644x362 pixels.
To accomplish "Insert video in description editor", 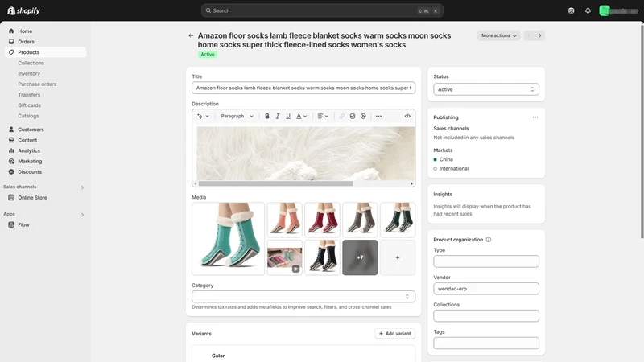I will pos(363,116).
